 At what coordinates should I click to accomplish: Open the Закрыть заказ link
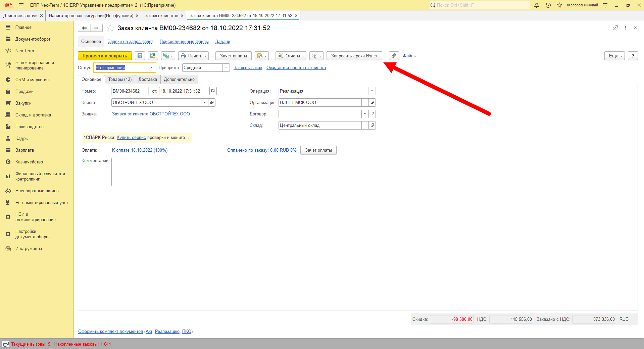pos(248,68)
